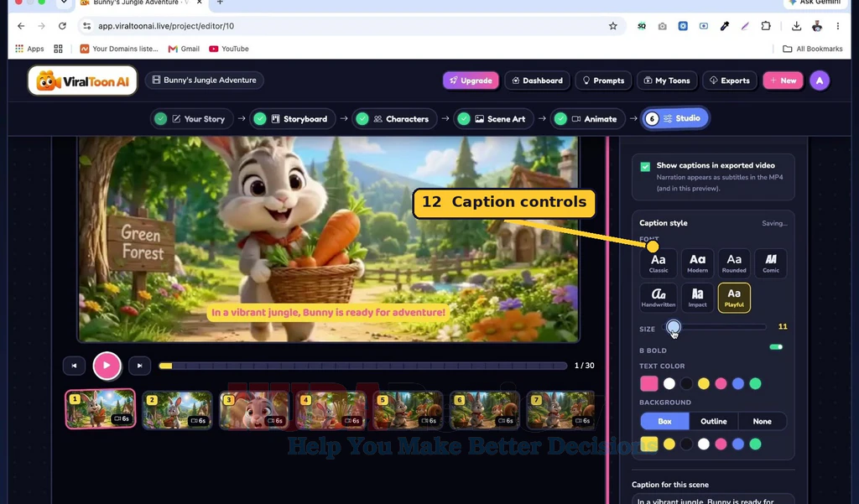Set text color to white

[669, 383]
